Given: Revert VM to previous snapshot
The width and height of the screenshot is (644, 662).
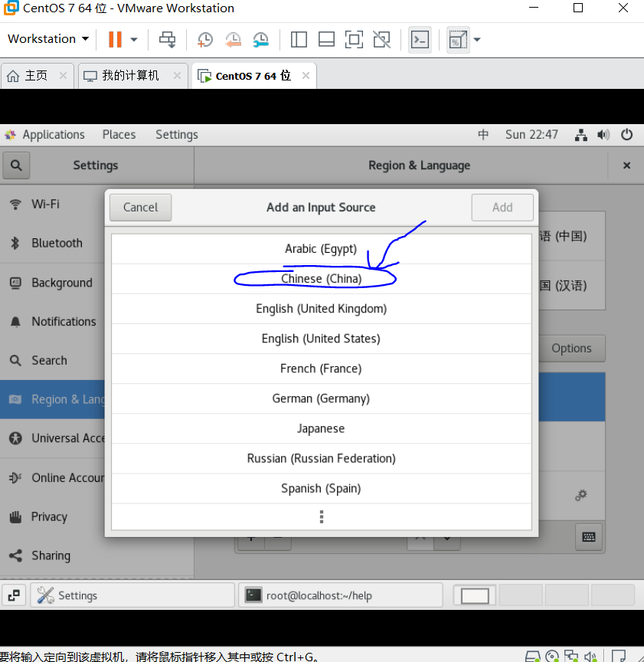Looking at the screenshot, I should click(x=233, y=40).
